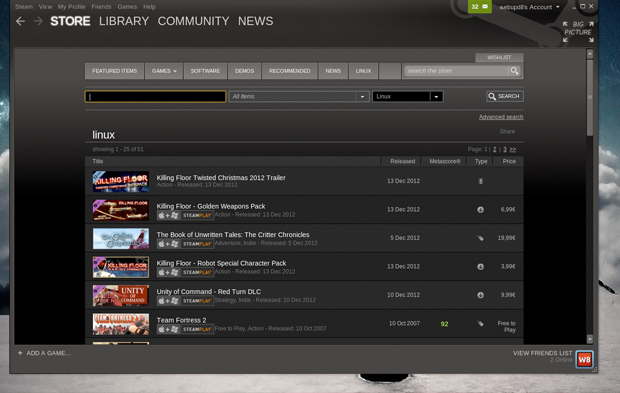The width and height of the screenshot is (620, 393).
Task: Open the Friends menu
Action: coord(101,7)
